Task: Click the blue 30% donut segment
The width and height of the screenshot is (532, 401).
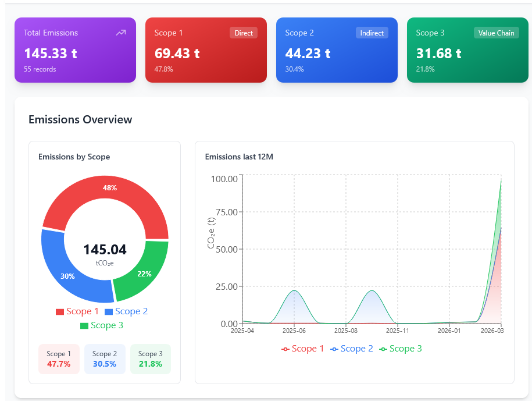Action: point(67,276)
